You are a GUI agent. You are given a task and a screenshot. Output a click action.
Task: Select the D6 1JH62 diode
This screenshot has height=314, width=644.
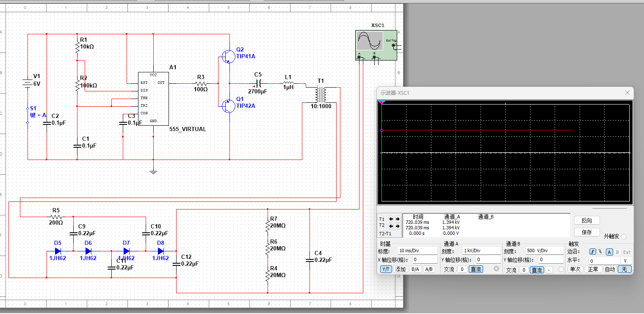pos(88,251)
